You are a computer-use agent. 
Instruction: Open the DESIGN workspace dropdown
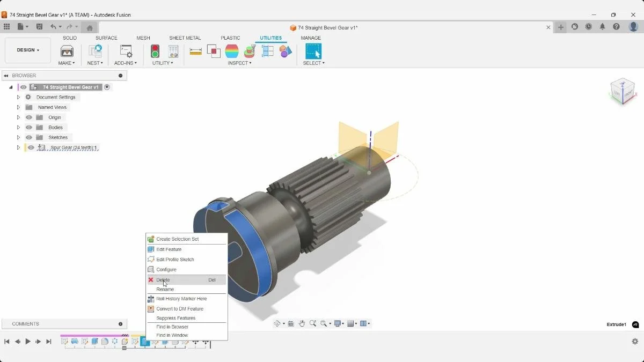coord(28,50)
